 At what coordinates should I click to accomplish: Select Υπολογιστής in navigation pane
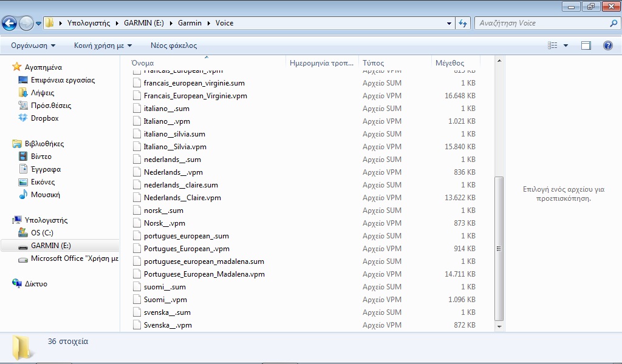point(40,220)
